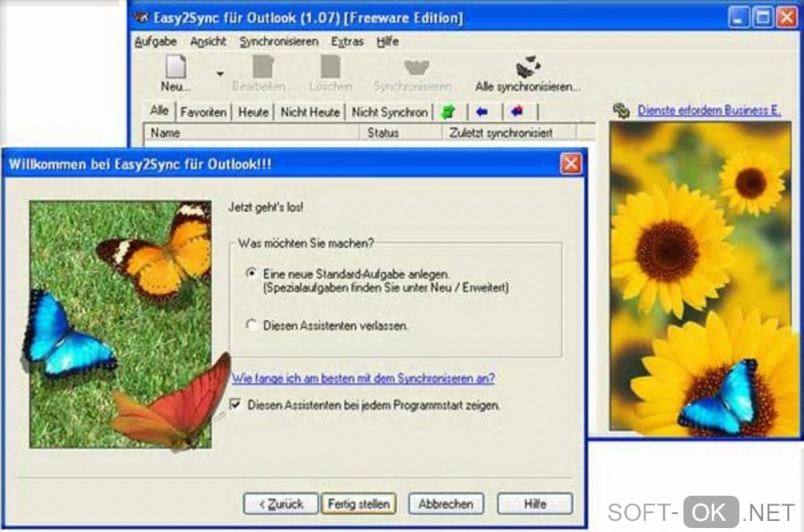Open the Ansicht menu

pyautogui.click(x=208, y=42)
